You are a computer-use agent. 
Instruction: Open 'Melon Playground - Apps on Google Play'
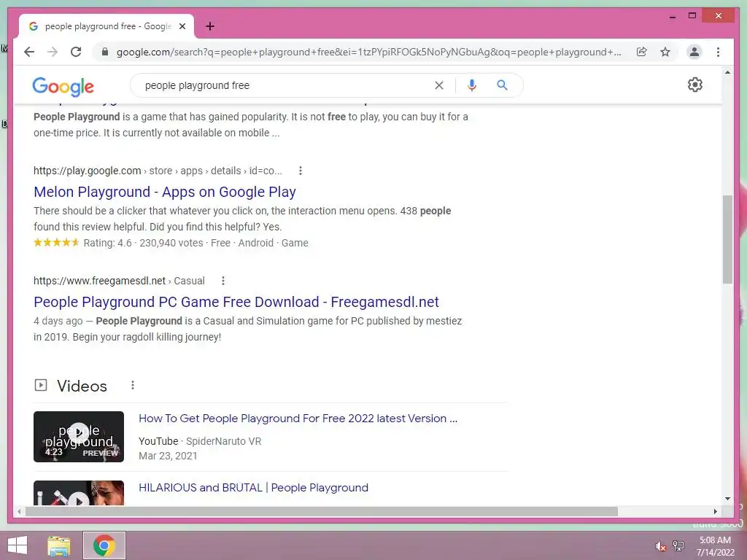165,192
